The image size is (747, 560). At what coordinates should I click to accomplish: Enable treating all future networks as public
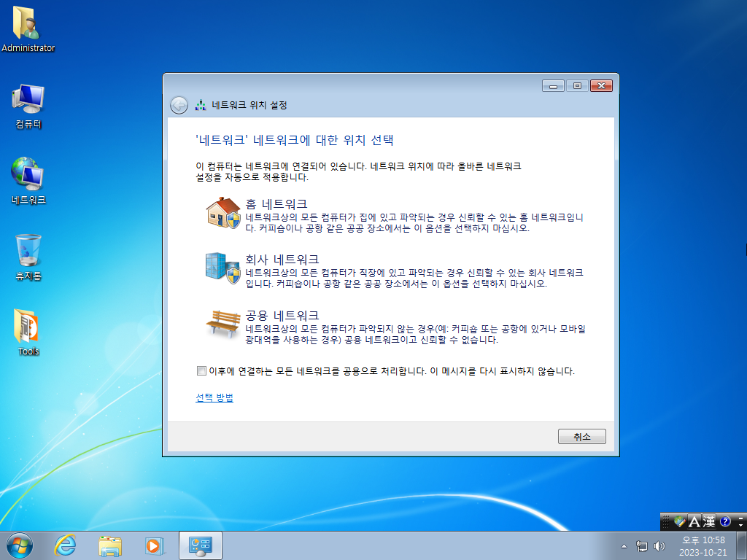201,370
